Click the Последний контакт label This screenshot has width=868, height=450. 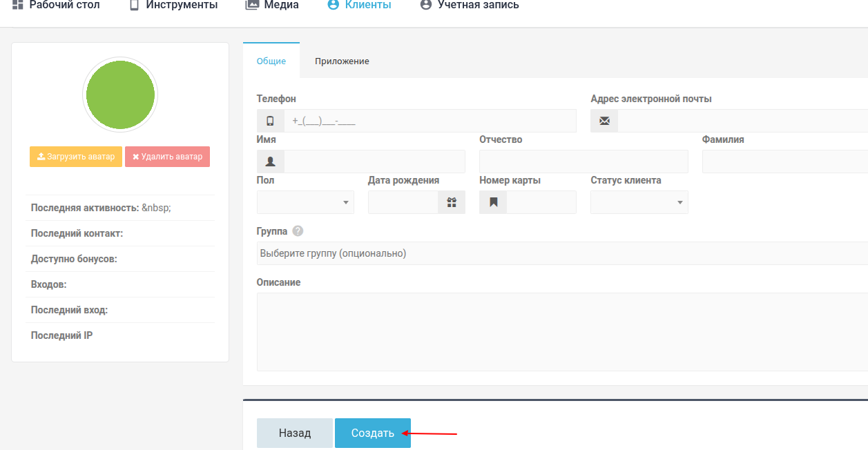pos(77,233)
